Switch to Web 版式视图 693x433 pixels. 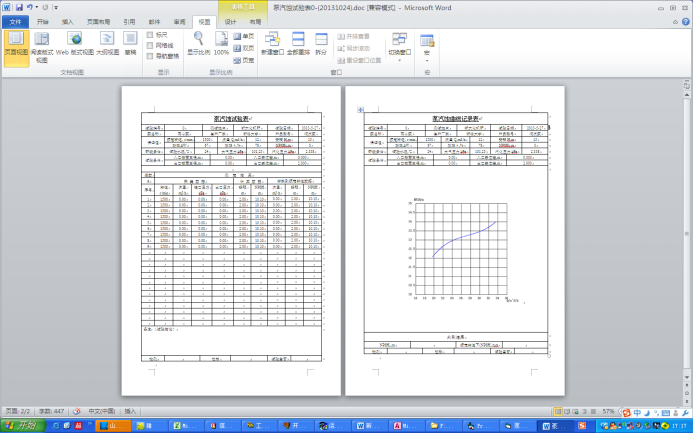click(75, 45)
